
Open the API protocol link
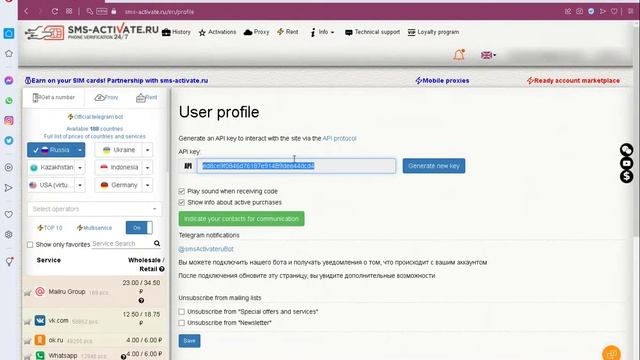[339, 138]
